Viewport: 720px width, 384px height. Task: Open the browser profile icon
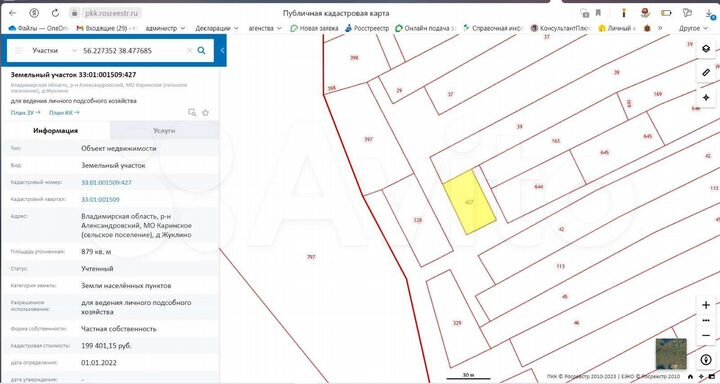[x=34, y=13]
